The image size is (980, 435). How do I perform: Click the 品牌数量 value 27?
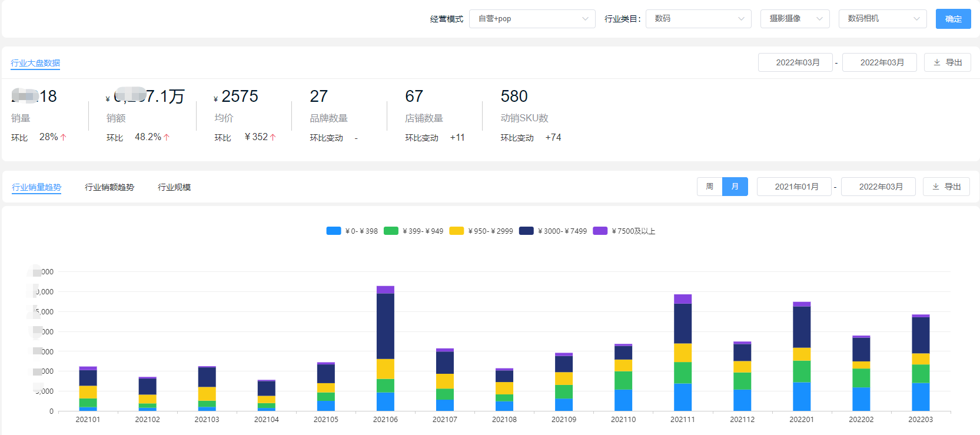(318, 97)
